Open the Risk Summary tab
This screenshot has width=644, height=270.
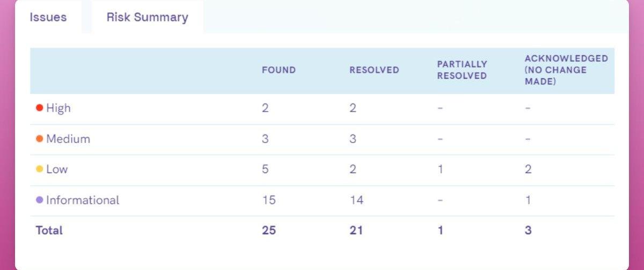148,17
